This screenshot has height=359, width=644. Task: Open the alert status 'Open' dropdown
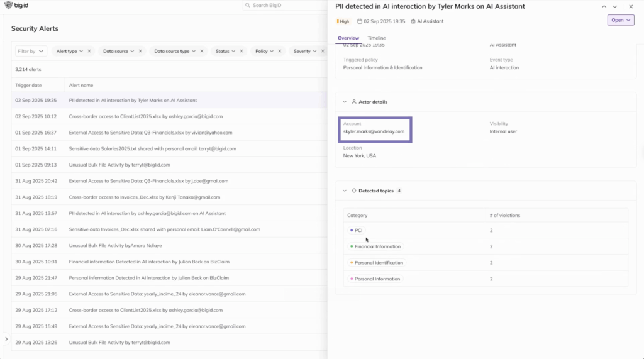620,20
